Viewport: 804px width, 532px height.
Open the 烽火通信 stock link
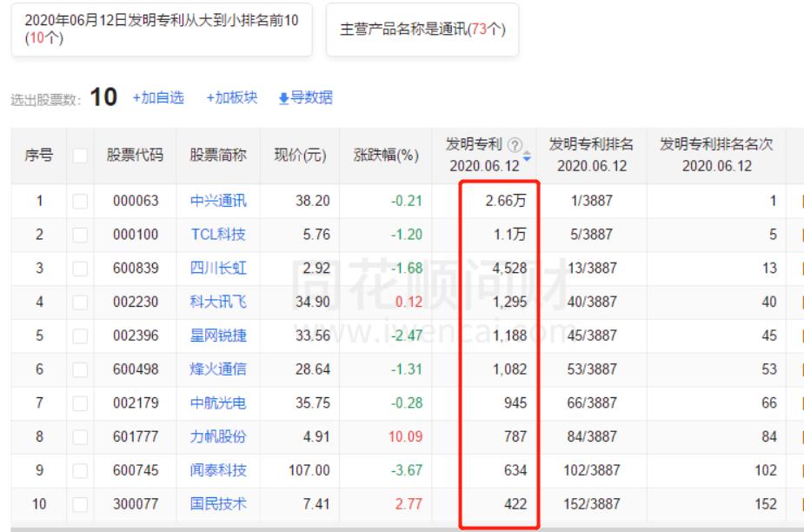pos(218,369)
